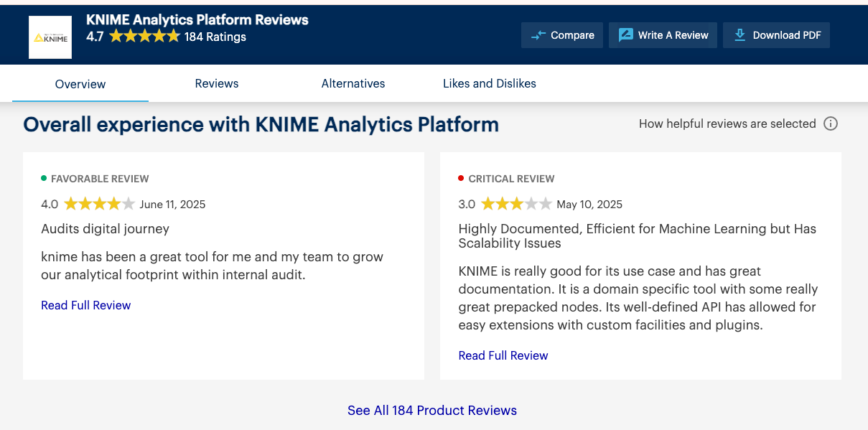Open the Alternatives tab
Viewport: 868px width, 430px height.
pos(353,83)
